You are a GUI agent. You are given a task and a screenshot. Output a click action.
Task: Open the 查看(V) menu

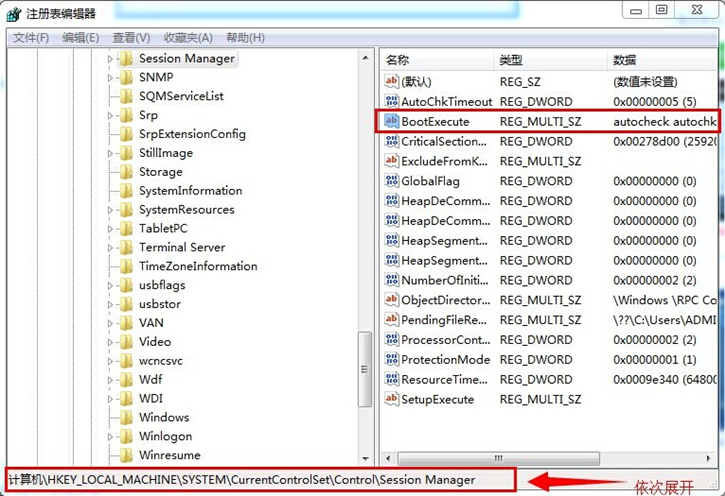point(131,38)
